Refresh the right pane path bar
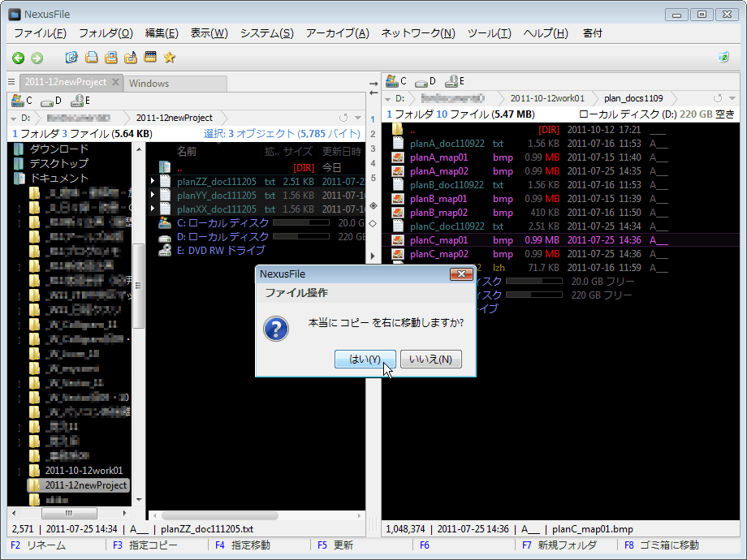This screenshot has width=747, height=560. click(x=718, y=98)
